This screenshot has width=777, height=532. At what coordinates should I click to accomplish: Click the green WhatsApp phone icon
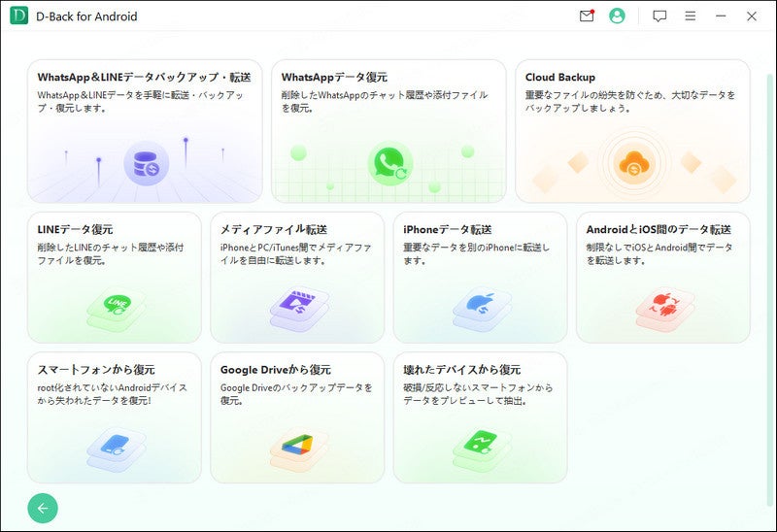[x=390, y=163]
